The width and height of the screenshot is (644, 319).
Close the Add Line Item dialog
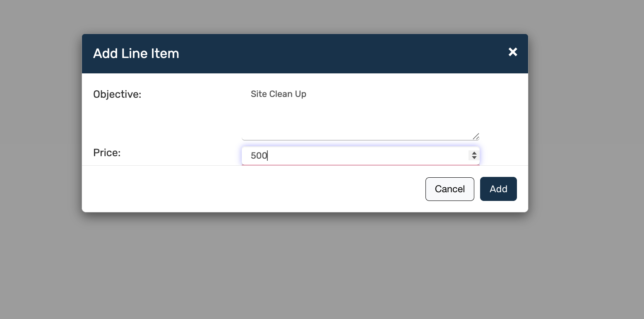pos(513,52)
